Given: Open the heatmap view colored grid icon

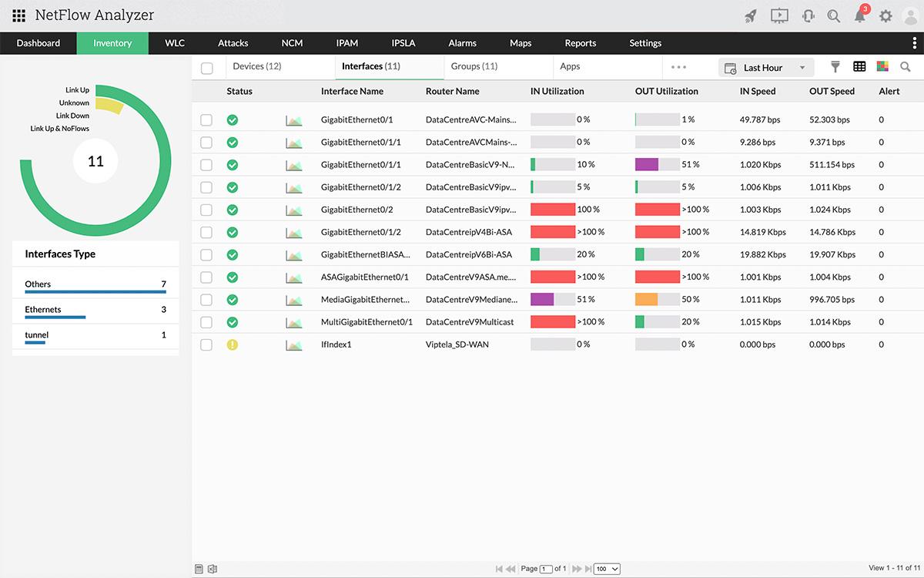Looking at the screenshot, I should pos(881,67).
